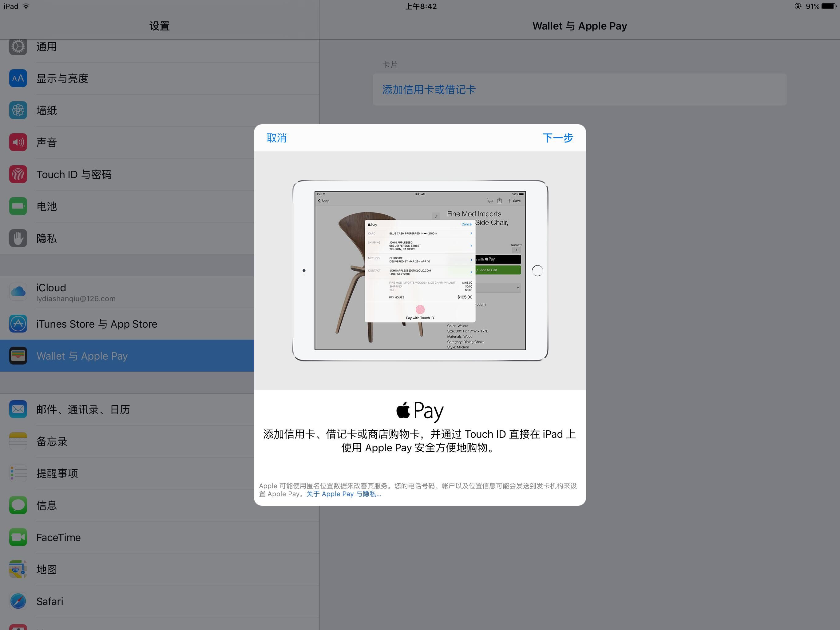Image resolution: width=840 pixels, height=630 pixels.
Task: Tap the FaceTime camera icon
Action: click(18, 537)
